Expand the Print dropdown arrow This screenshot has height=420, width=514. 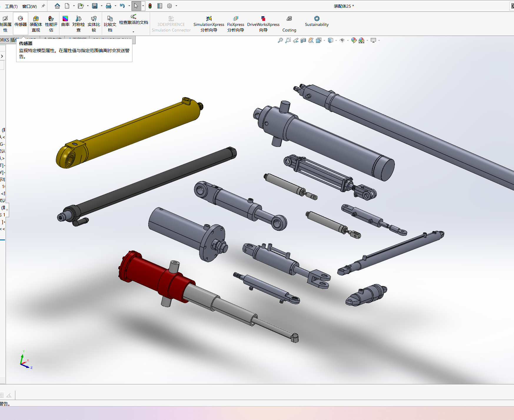tap(115, 6)
